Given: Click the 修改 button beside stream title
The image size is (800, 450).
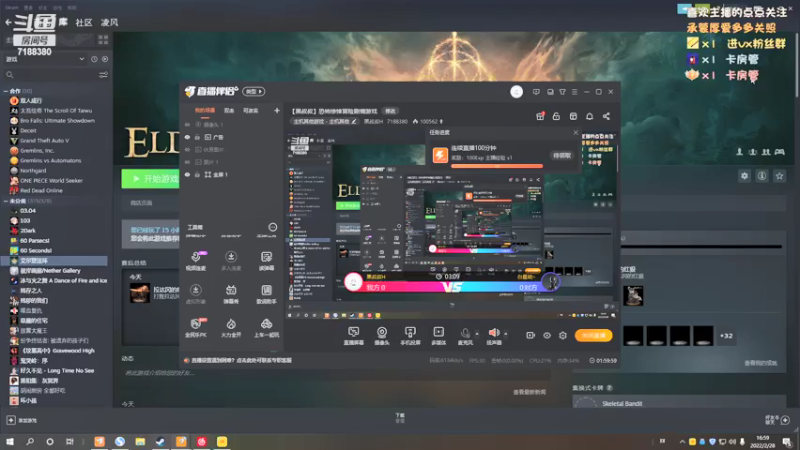Looking at the screenshot, I should [390, 111].
